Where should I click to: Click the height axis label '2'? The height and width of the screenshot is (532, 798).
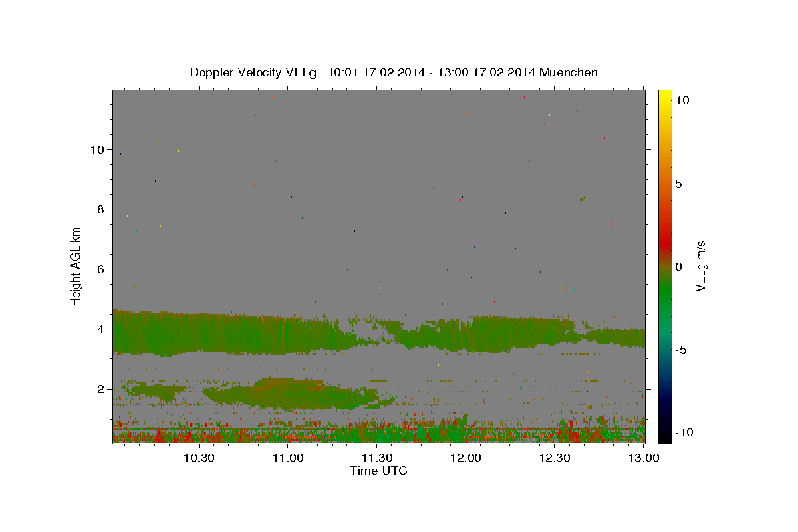point(100,388)
